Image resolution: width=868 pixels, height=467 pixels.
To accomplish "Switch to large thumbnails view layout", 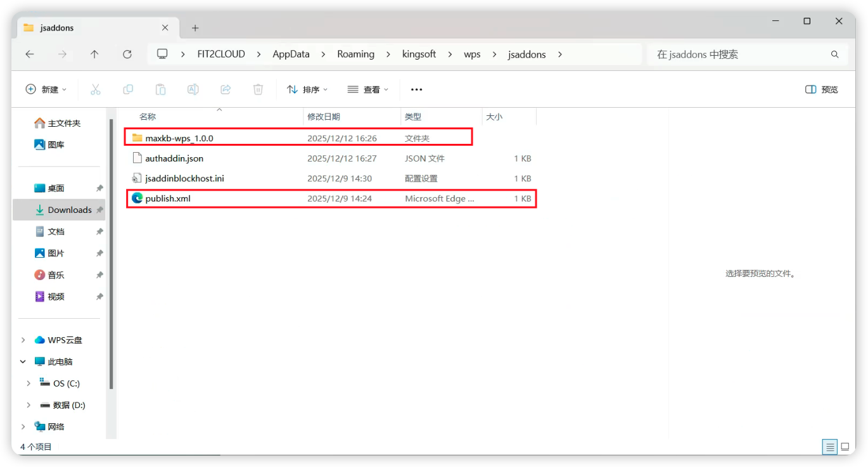I will (845, 447).
